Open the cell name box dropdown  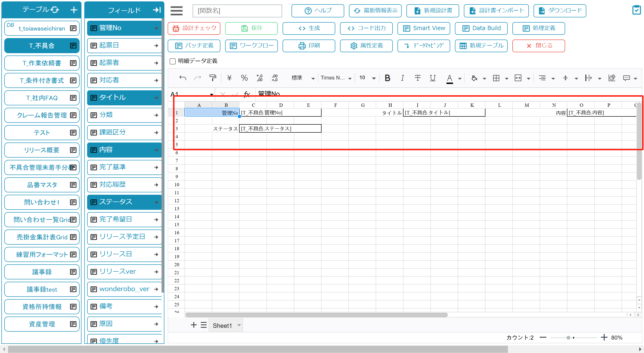[211, 94]
